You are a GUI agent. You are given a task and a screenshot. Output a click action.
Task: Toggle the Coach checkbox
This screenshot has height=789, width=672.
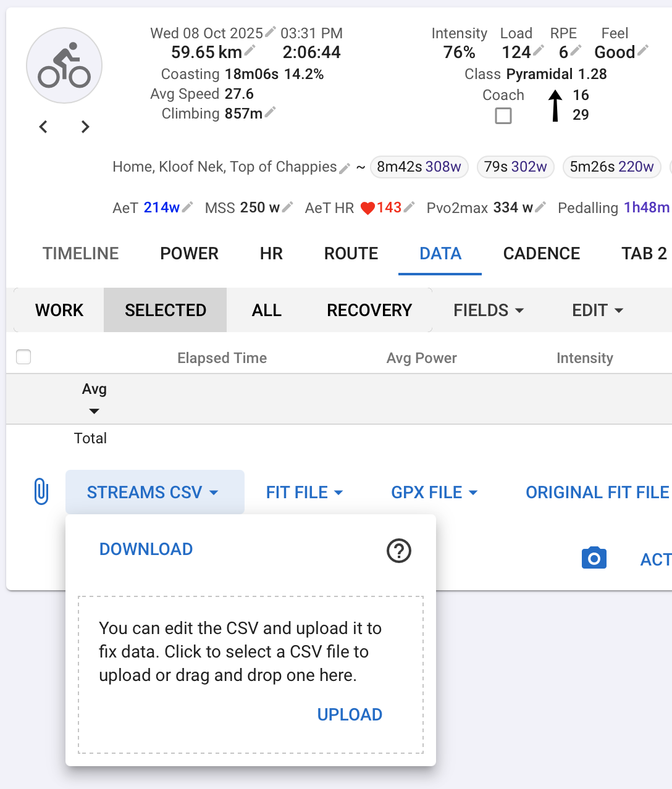tap(503, 115)
